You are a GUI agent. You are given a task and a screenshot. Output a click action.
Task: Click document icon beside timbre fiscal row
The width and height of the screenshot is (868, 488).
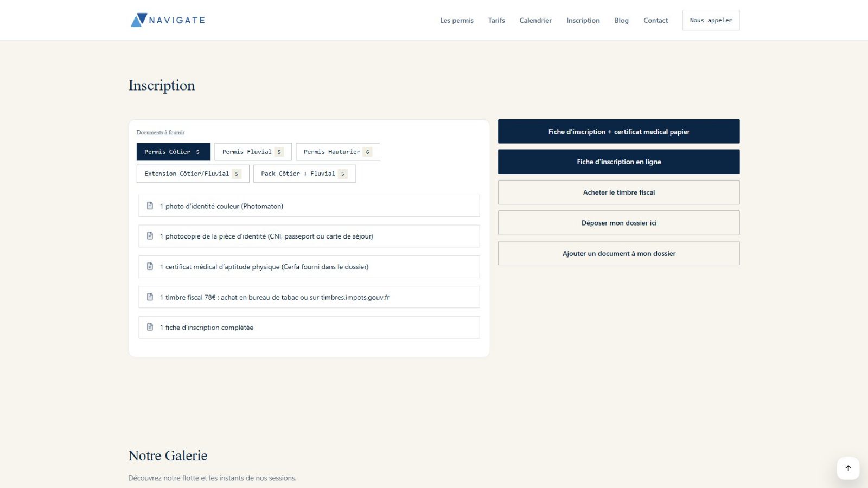[x=150, y=297]
